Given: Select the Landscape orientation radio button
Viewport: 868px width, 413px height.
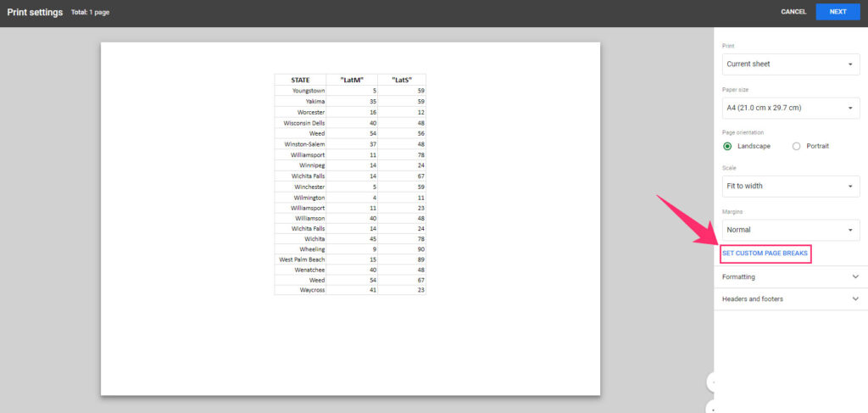Looking at the screenshot, I should (727, 146).
